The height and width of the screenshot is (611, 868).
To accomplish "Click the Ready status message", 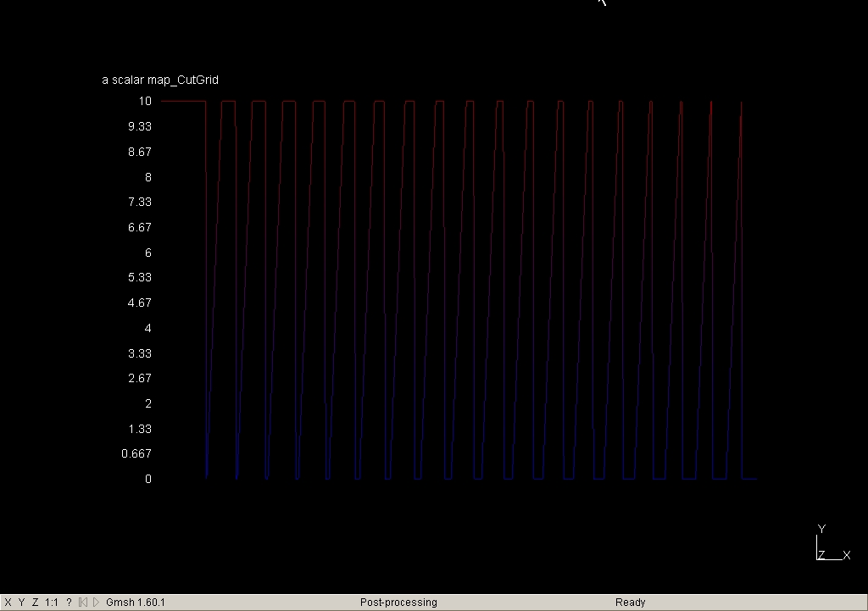I will pyautogui.click(x=631, y=603).
